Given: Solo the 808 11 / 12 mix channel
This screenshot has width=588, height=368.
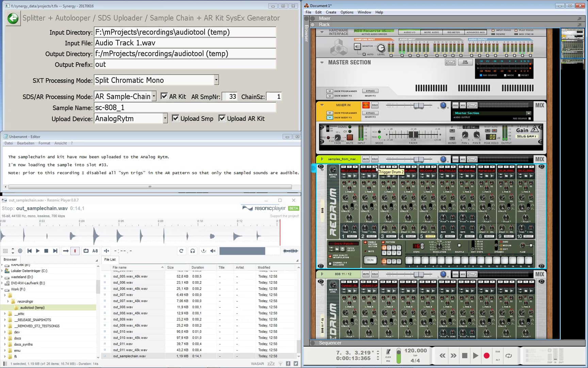Looking at the screenshot, I should (x=375, y=274).
